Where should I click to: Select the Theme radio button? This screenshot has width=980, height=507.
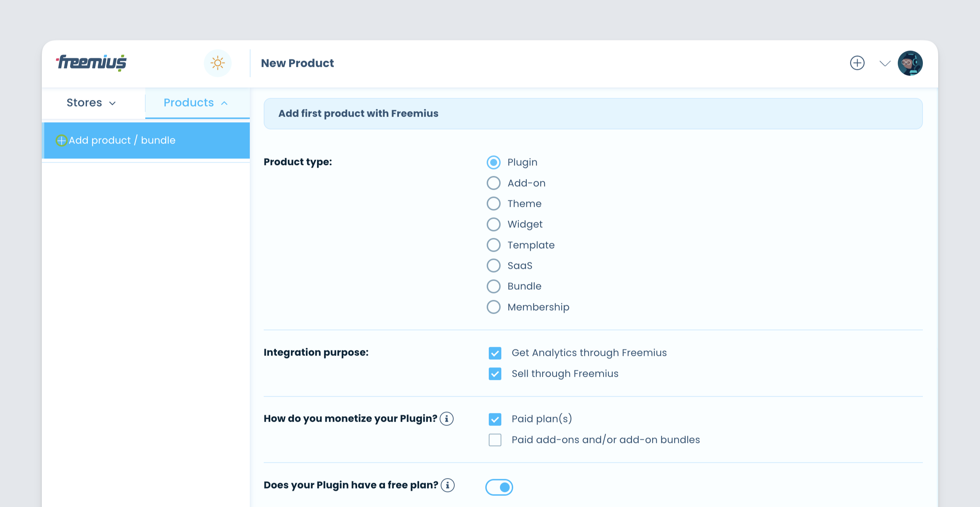click(493, 203)
